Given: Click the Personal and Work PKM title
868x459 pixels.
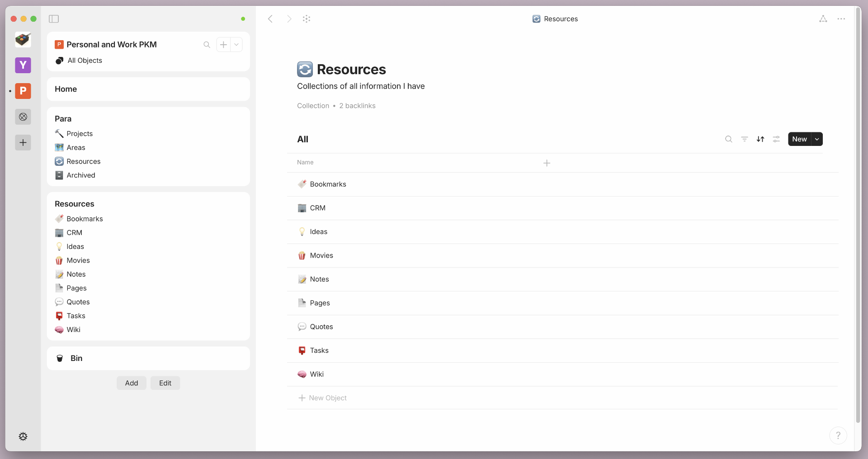Looking at the screenshot, I should tap(112, 45).
